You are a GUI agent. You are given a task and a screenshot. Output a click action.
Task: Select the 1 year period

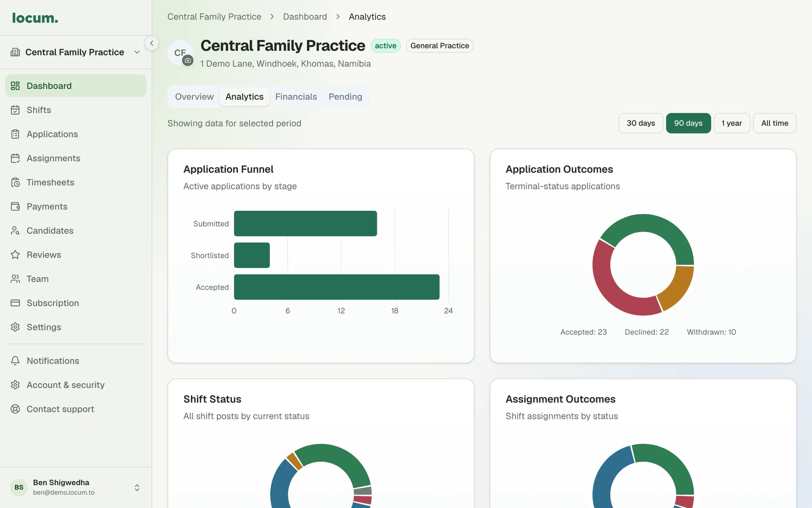click(x=732, y=123)
